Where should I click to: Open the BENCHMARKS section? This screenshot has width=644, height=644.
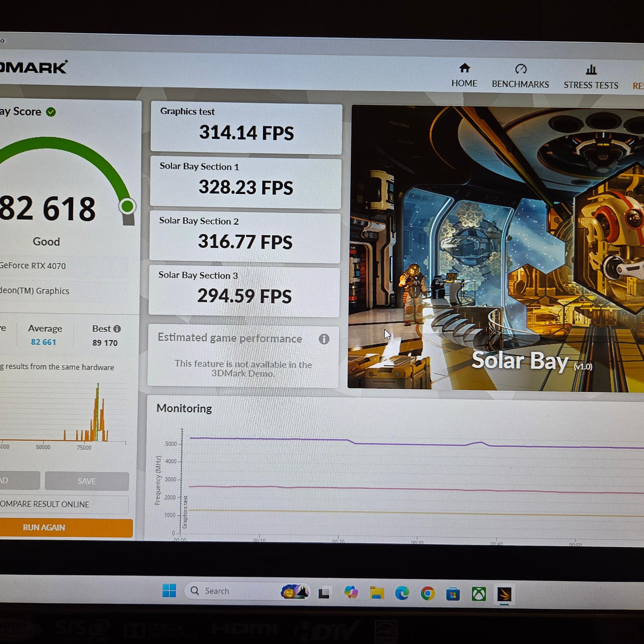click(x=520, y=76)
